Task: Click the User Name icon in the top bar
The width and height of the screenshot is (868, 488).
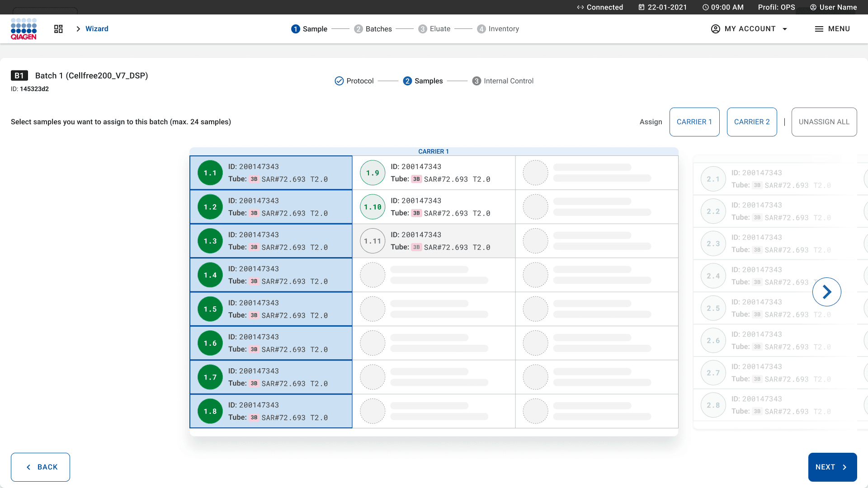Action: (x=813, y=7)
